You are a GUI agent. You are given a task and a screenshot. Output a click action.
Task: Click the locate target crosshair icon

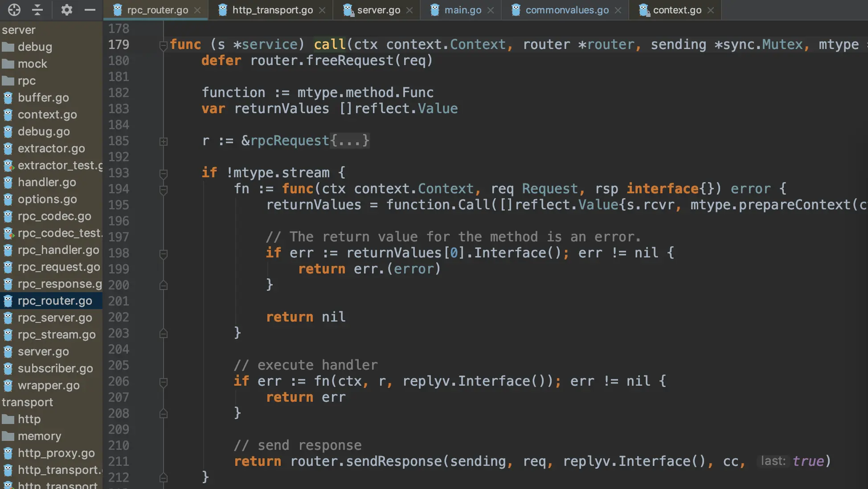(x=14, y=10)
